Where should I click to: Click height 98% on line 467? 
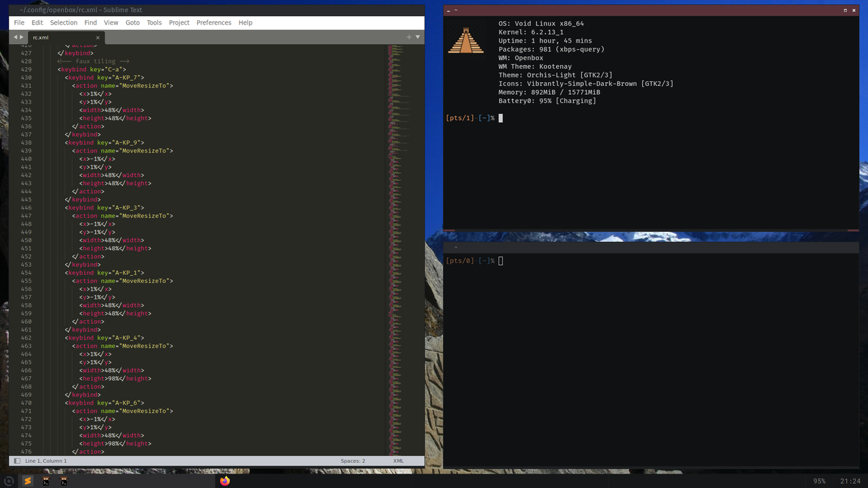point(115,378)
